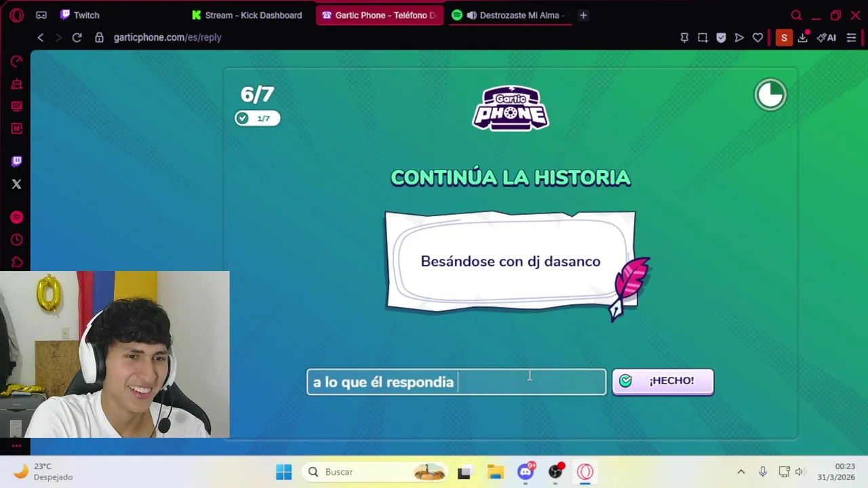Search open tabs with magnifier icon
The width and height of the screenshot is (868, 488).
click(796, 15)
